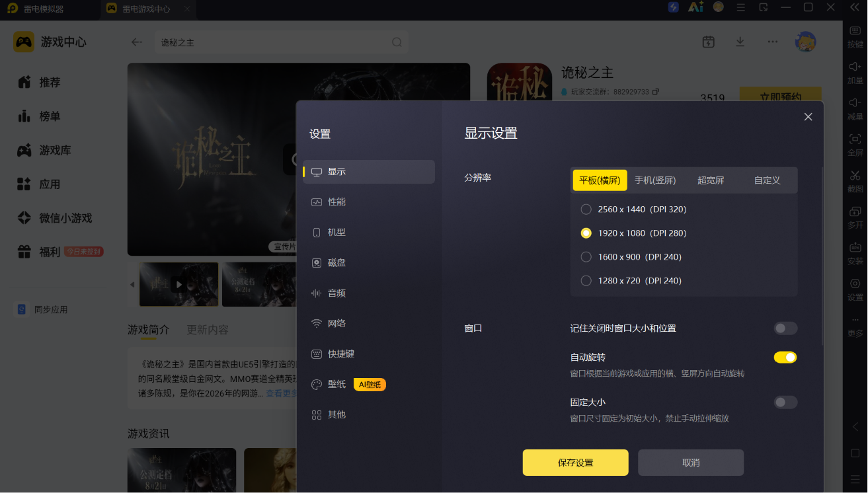Switch to the 自定义 resolution tab
Screen dimensions: 868x493
[767, 180]
